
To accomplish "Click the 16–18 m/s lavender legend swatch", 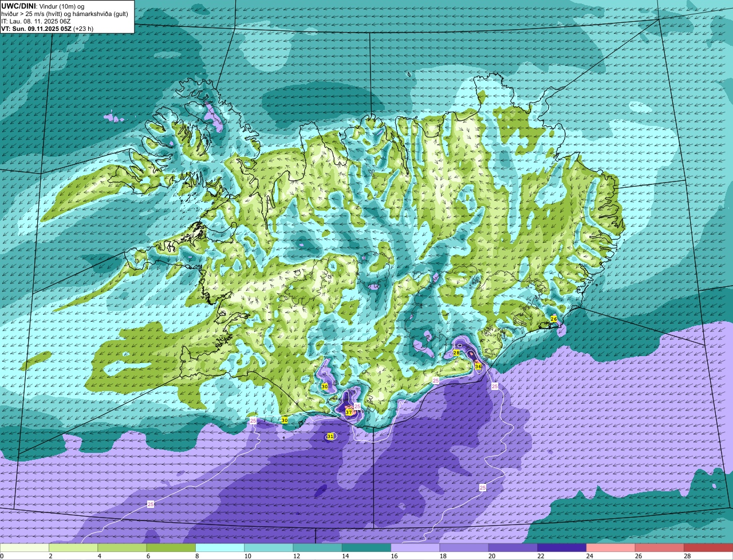I will 415,548.
